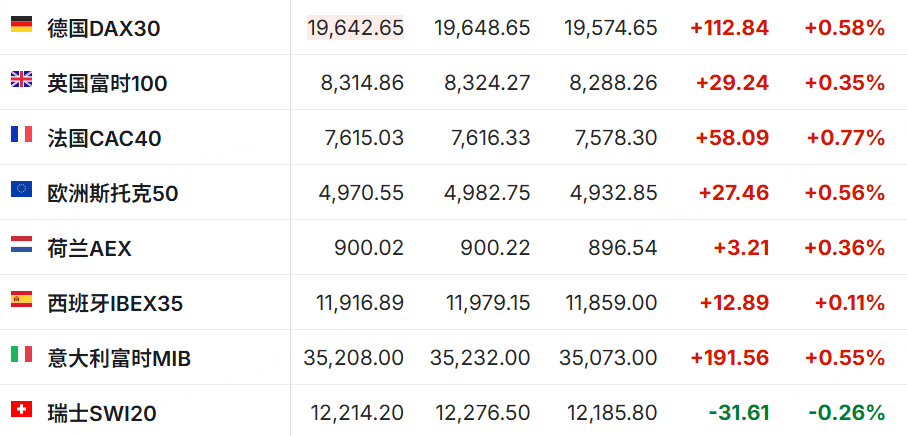This screenshot has height=436, width=907.
Task: Click the Italian flag icon
Action: click(21, 354)
